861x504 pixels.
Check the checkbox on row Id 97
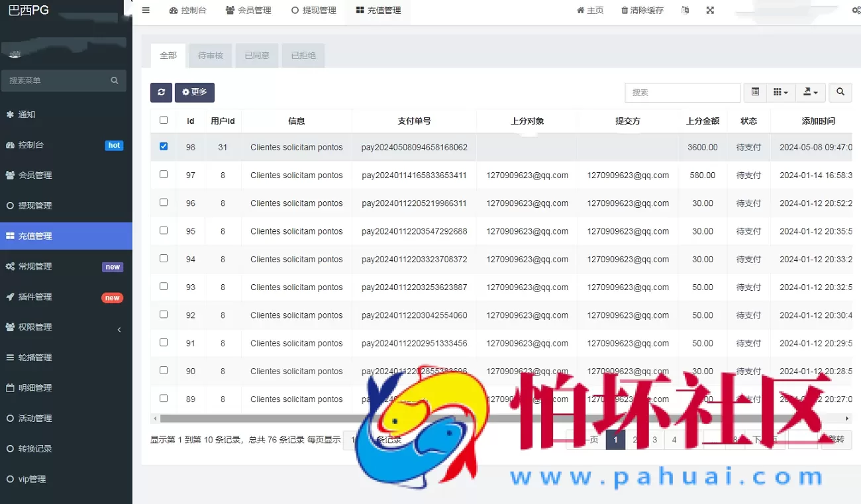[x=164, y=175]
